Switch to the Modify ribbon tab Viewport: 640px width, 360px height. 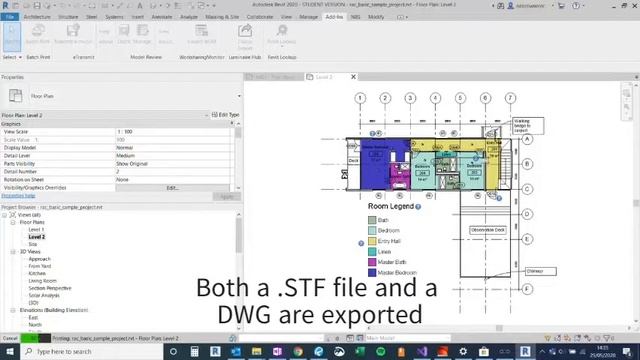coord(376,17)
